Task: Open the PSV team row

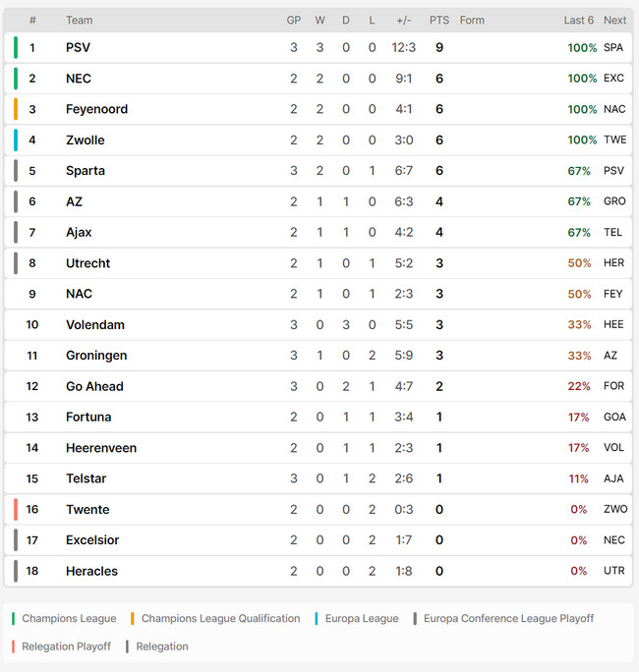Action: pyautogui.click(x=319, y=47)
